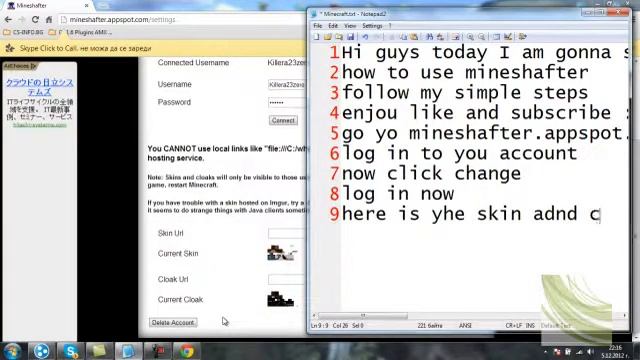Click 'Ln 9 : 9' in the status bar

coord(320,326)
